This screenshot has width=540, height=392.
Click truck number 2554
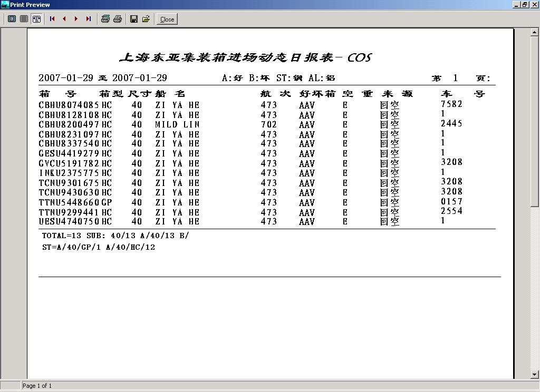[x=451, y=211]
